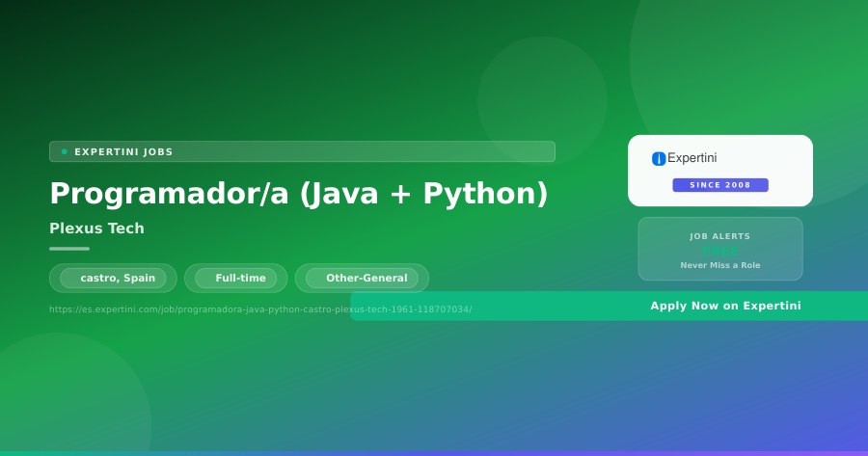Image resolution: width=868 pixels, height=456 pixels.
Task: Click the green dot beside EXPERTINI JOBS
Action: 65,151
